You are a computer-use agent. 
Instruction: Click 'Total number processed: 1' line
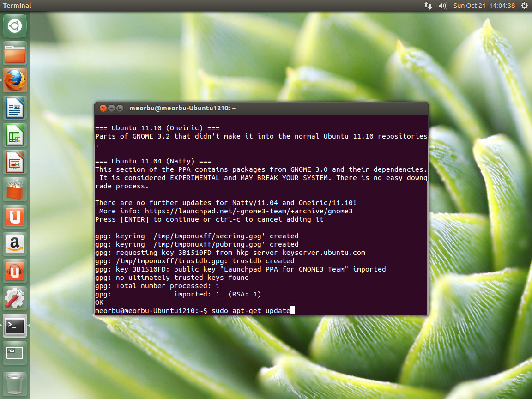(157, 286)
